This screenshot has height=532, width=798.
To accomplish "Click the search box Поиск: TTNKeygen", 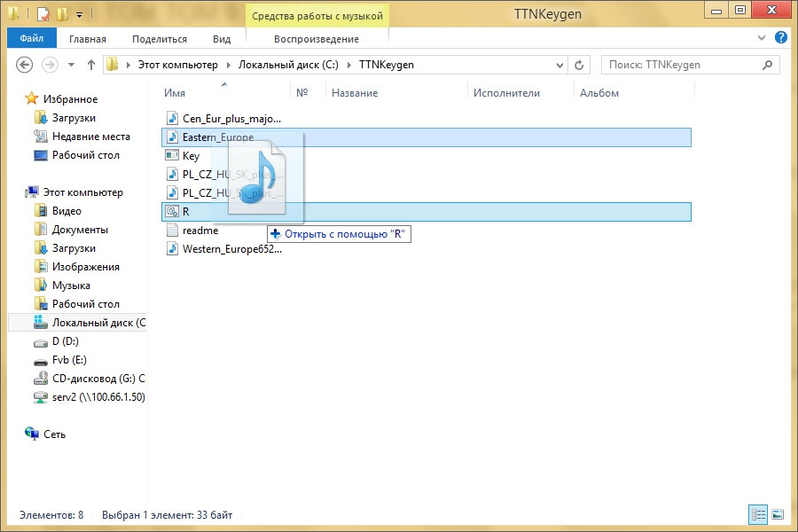I will (x=690, y=65).
